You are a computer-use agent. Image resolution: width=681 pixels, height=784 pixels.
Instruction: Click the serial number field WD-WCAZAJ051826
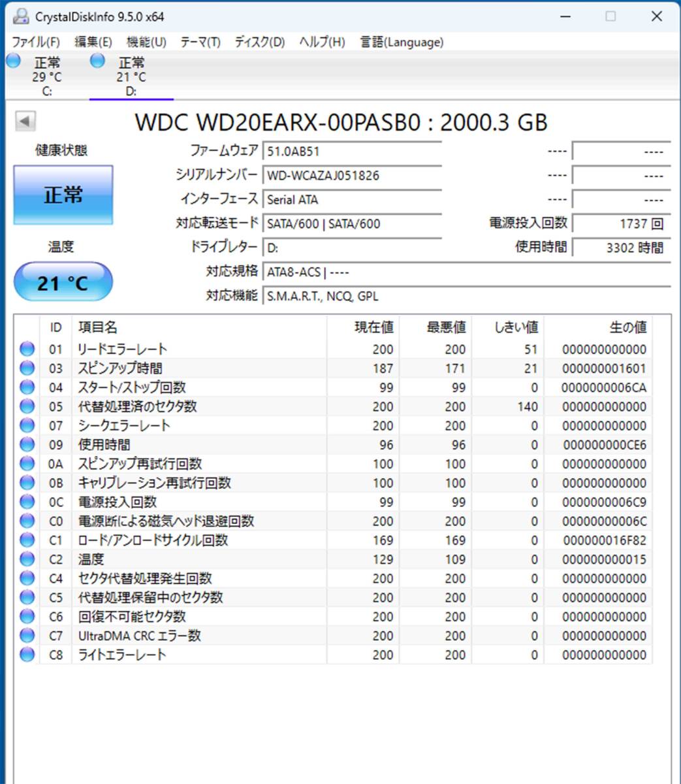point(353,175)
